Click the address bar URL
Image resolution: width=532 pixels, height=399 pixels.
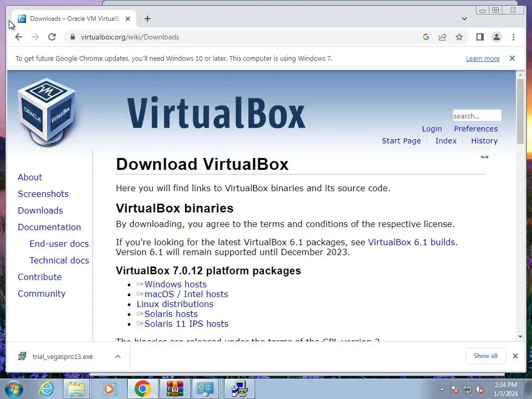click(130, 37)
